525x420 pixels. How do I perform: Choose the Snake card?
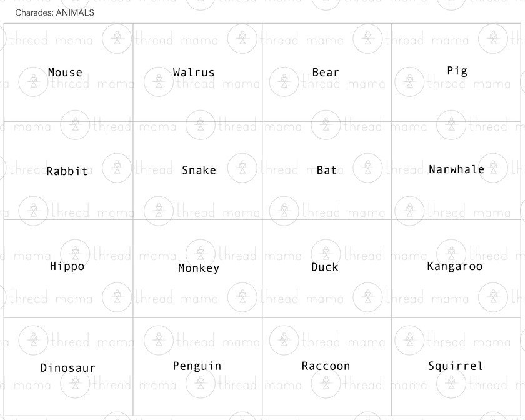pos(199,170)
